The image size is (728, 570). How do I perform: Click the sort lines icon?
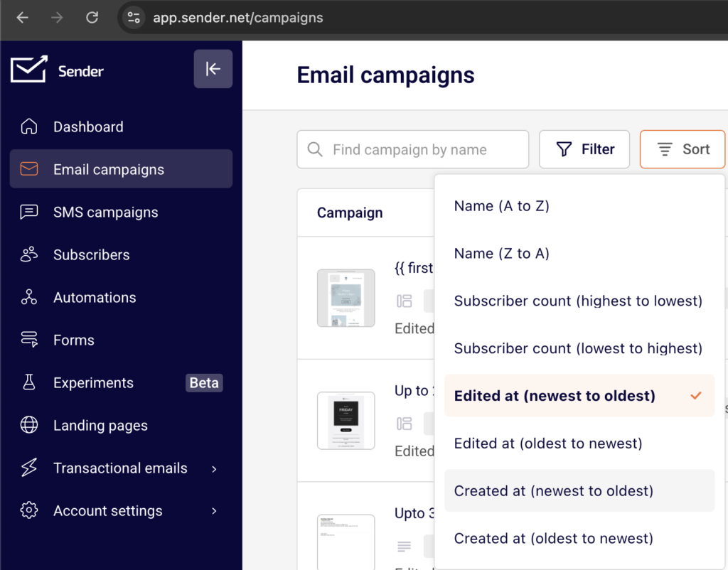[665, 149]
